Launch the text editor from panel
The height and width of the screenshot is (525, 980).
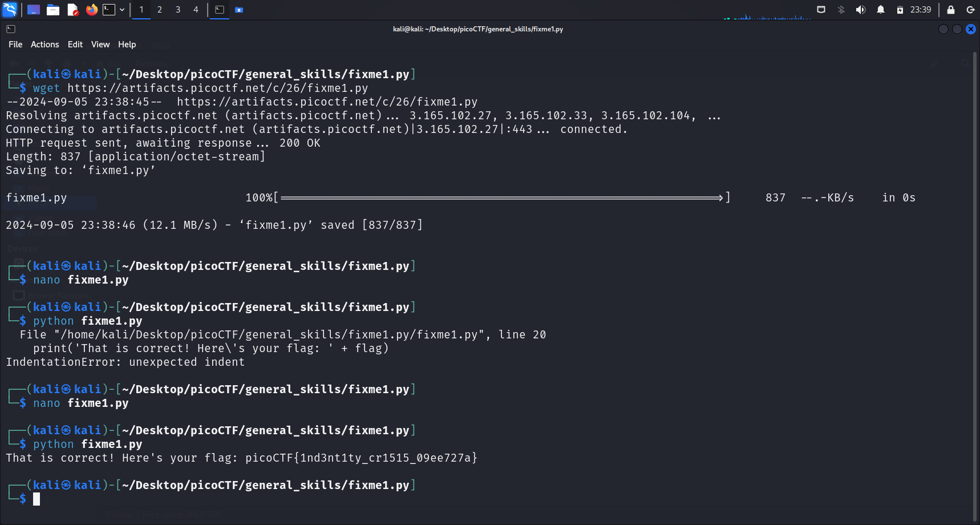point(72,10)
